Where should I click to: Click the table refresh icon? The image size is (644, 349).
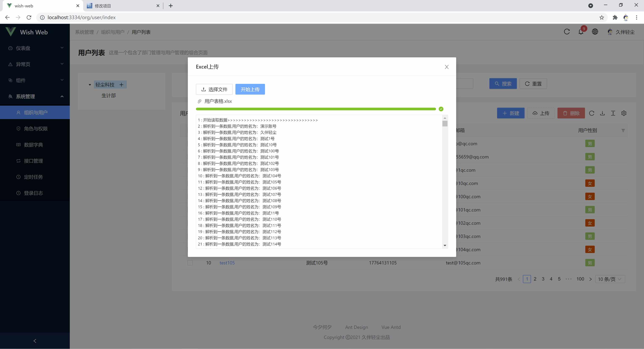(592, 113)
